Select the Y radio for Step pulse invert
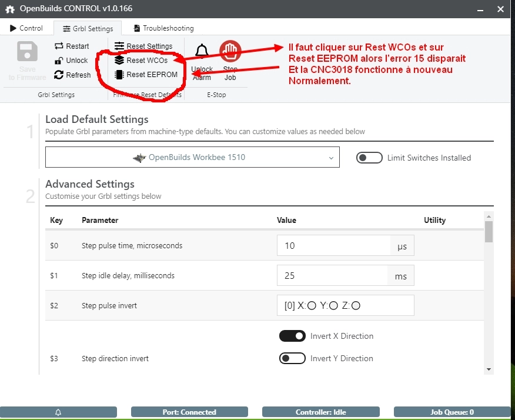Screen dimensions: 515x420 coord(334,306)
